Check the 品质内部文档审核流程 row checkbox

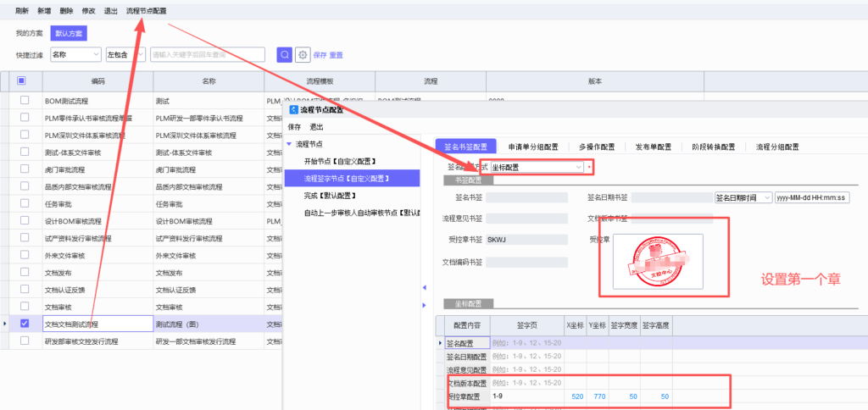[x=25, y=186]
